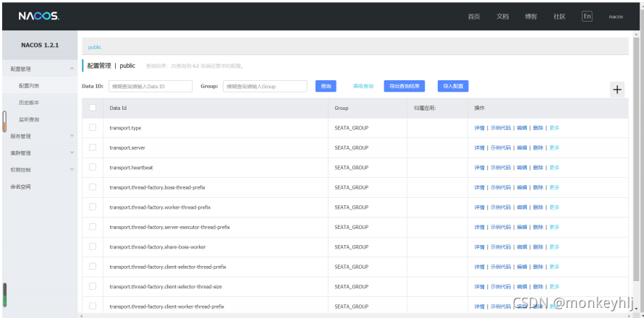Click SEATA_GROUP in transport.server row
The height and width of the screenshot is (318, 644).
pyautogui.click(x=351, y=147)
